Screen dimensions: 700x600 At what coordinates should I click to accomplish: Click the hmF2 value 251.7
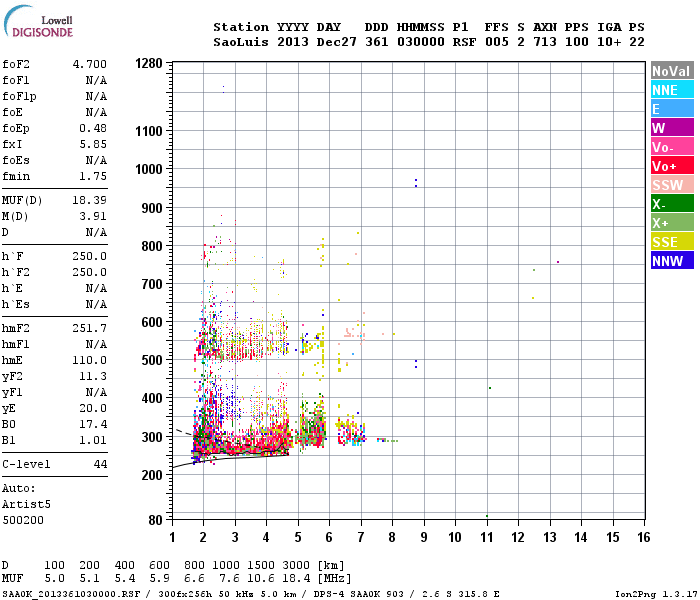[x=90, y=328]
